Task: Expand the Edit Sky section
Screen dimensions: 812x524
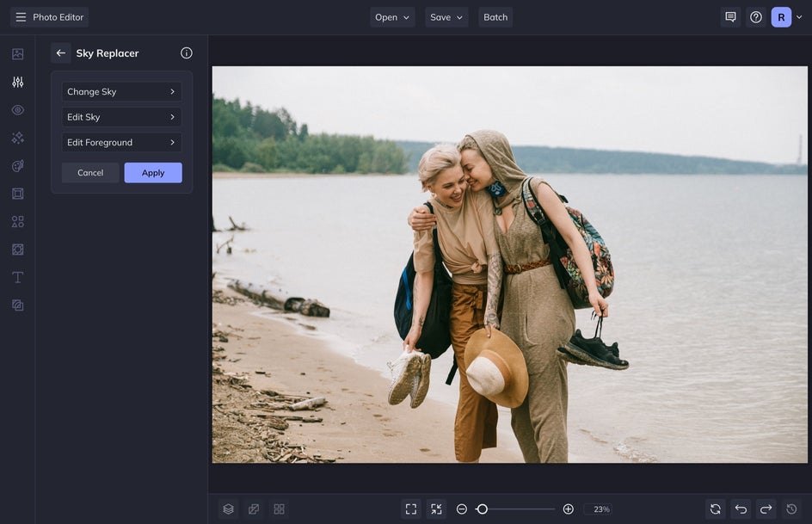Action: point(121,117)
